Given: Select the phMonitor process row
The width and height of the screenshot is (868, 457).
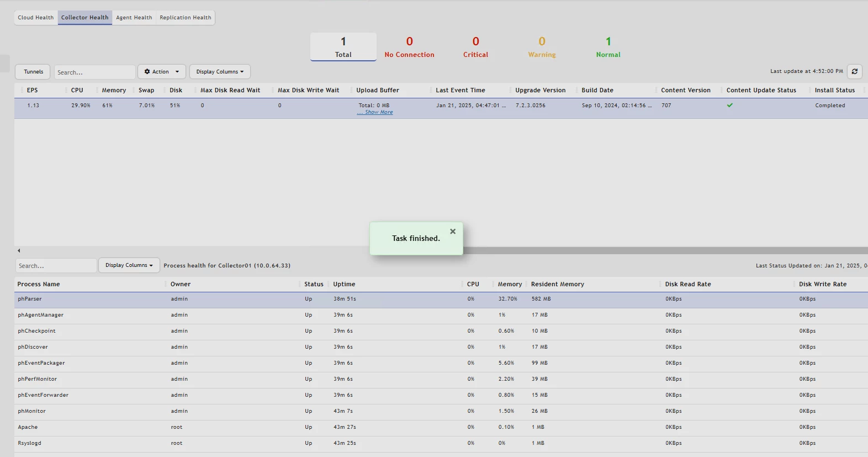Looking at the screenshot, I should [441, 412].
